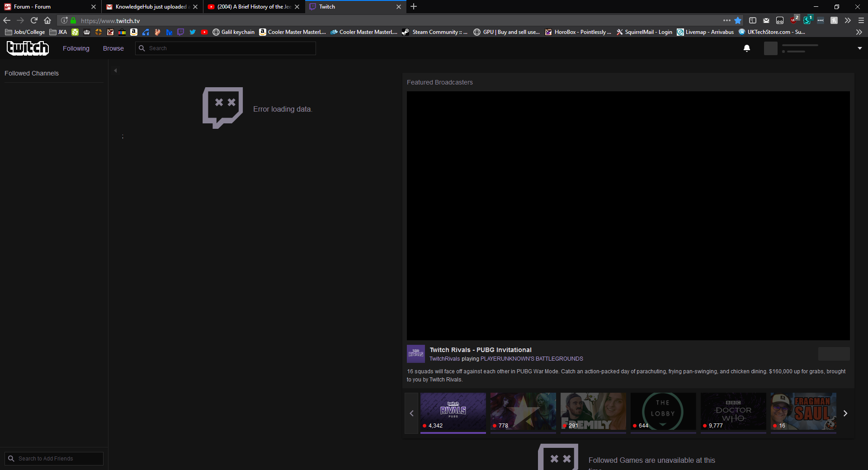Click the twitch.tv address bar URL
Screen dimensions: 868x470
(110, 21)
